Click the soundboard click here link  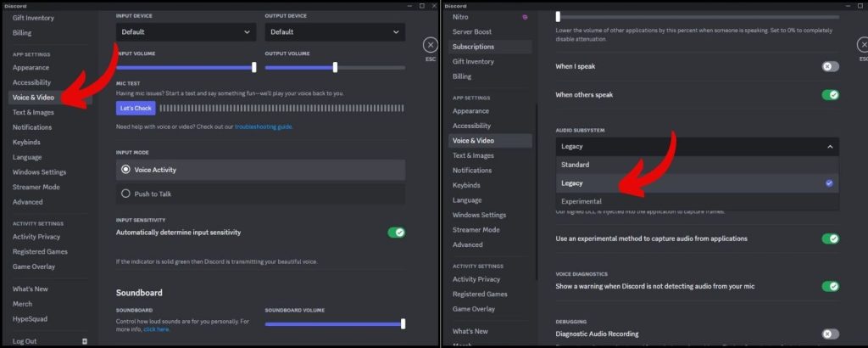156,329
